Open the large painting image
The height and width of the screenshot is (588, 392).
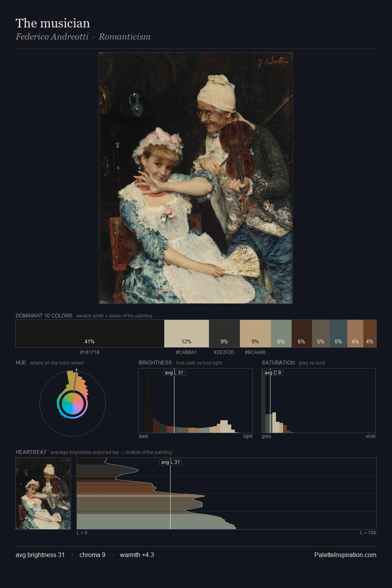[x=196, y=178]
